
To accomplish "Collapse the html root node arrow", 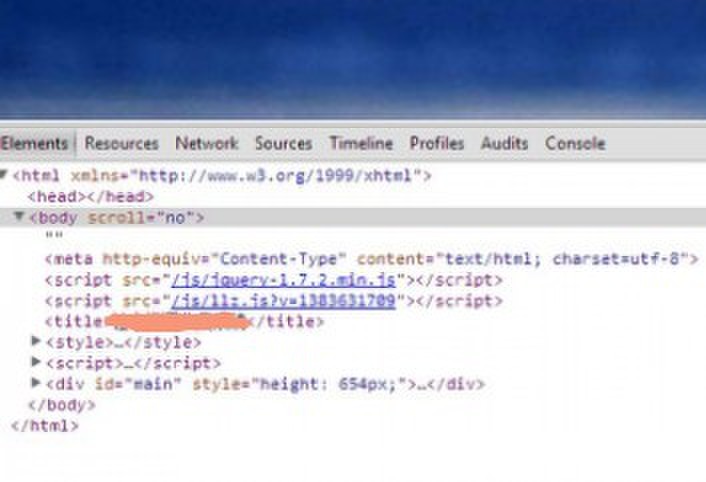I will 4,174.
